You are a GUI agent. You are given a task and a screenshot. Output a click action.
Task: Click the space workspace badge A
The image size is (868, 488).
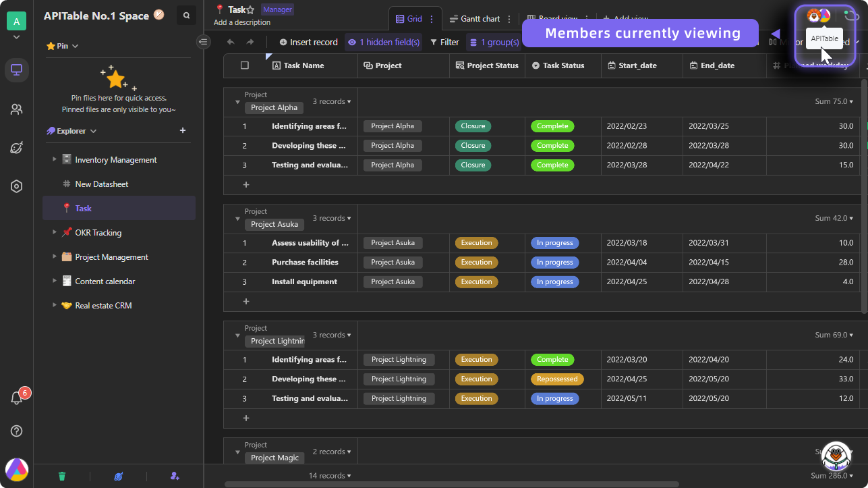click(x=16, y=21)
